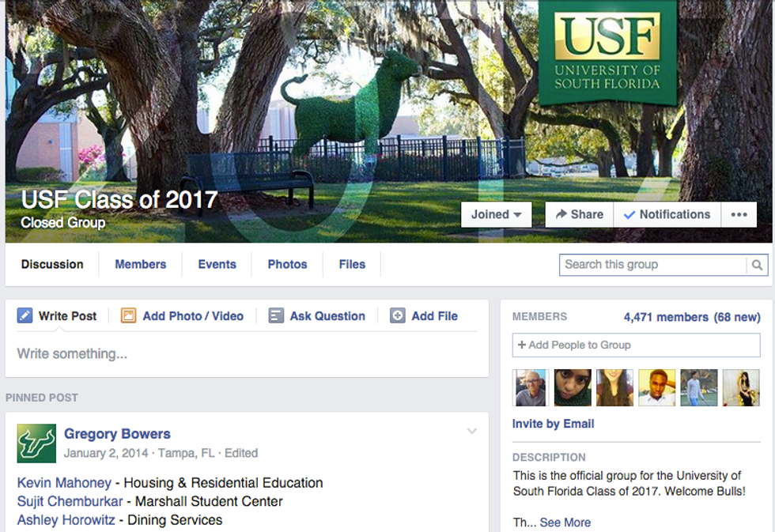The width and height of the screenshot is (775, 532).
Task: Open the Joined dropdown
Action: coord(497,214)
